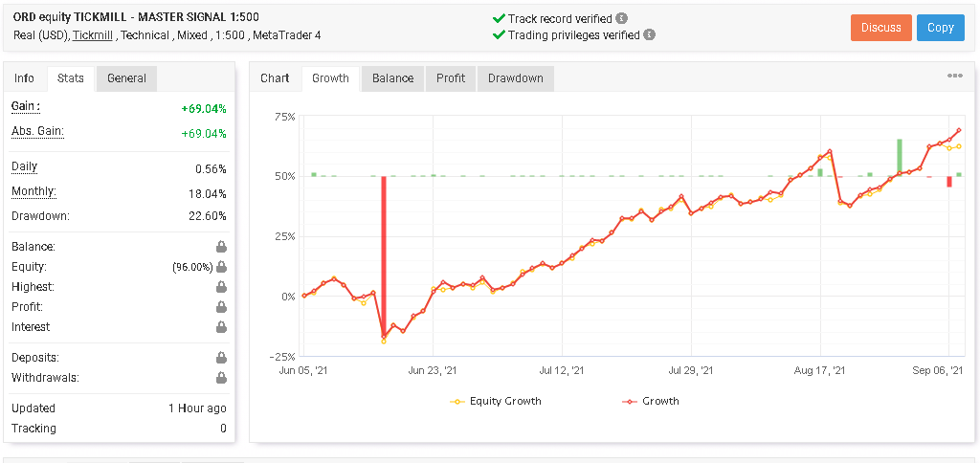The width and height of the screenshot is (980, 463).
Task: Click info icon beside Track record verified
Action: coord(621,19)
